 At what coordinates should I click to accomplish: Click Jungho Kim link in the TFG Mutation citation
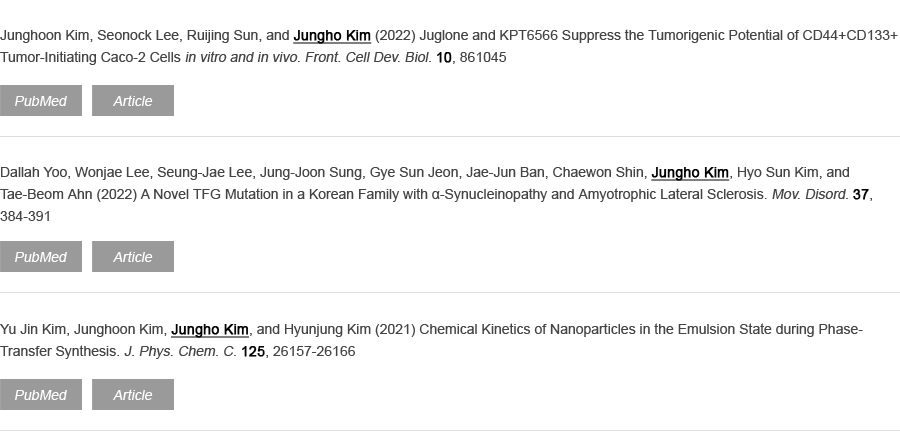(690, 173)
